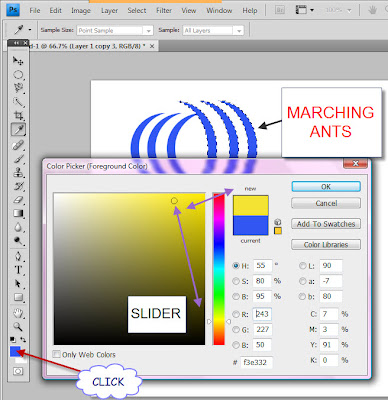Open the Eyedropper tool preset picker arrow
Image resolution: width=388 pixels, height=400 pixels.
(30, 30)
